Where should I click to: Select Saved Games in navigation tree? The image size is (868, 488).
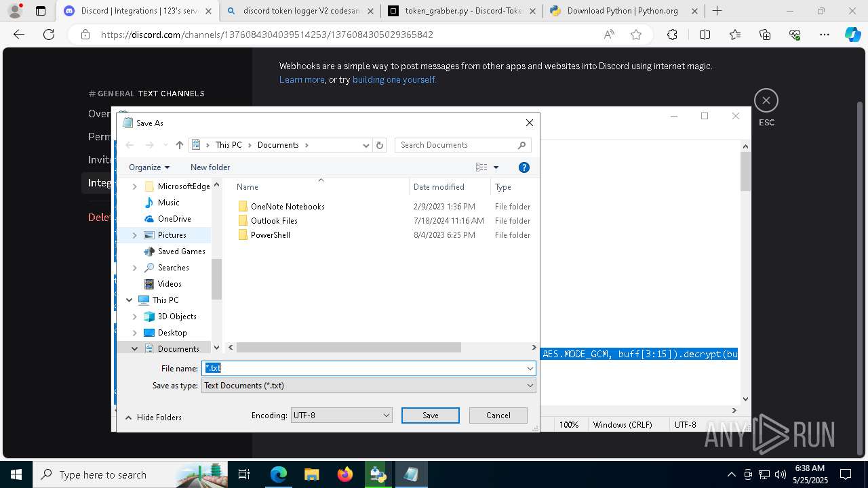click(181, 251)
